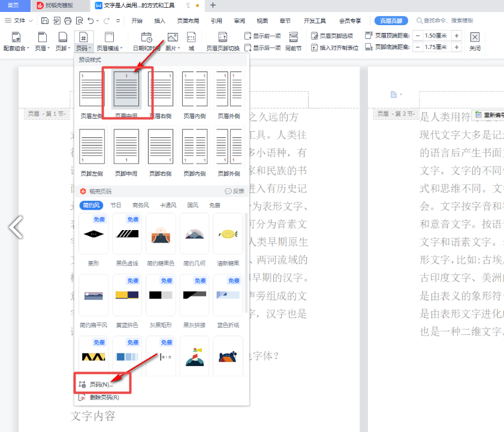504x432 pixels.
Task: Select 页脚右侧 preset style
Action: point(161,152)
